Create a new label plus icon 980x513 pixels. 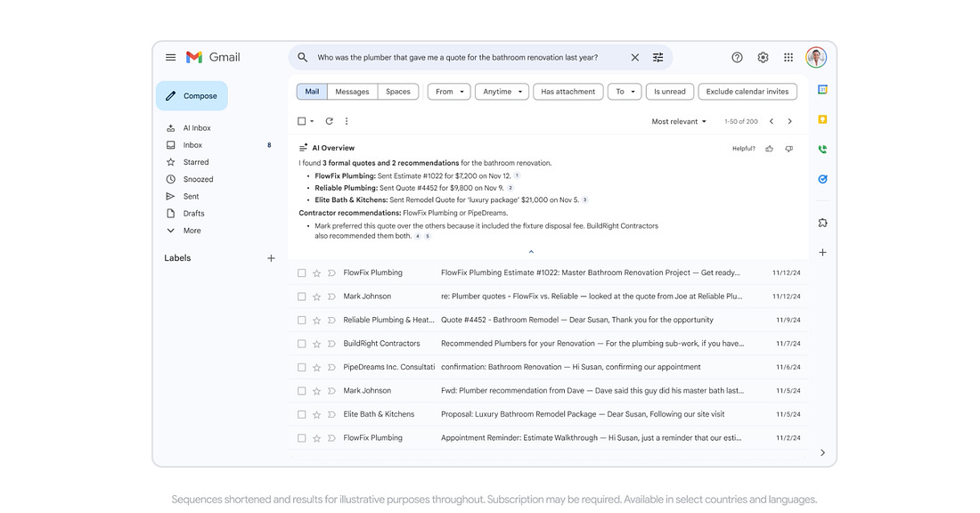(x=271, y=258)
